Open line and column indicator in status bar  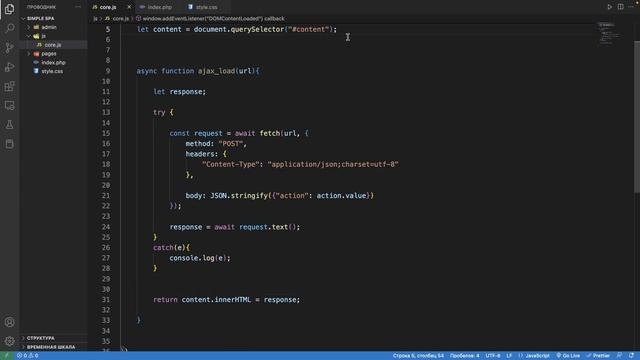(x=418, y=356)
